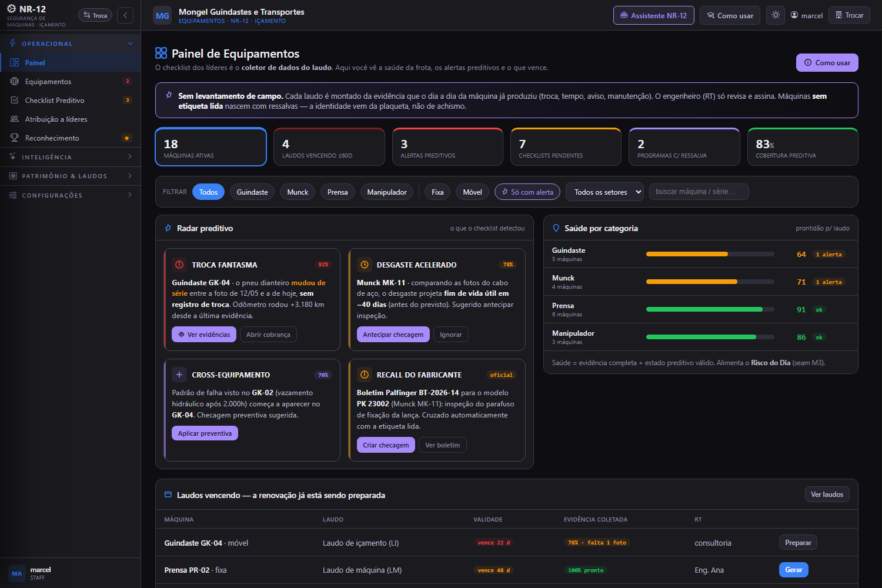Click the sparkle icon in info banner
882x588 pixels.
point(169,95)
